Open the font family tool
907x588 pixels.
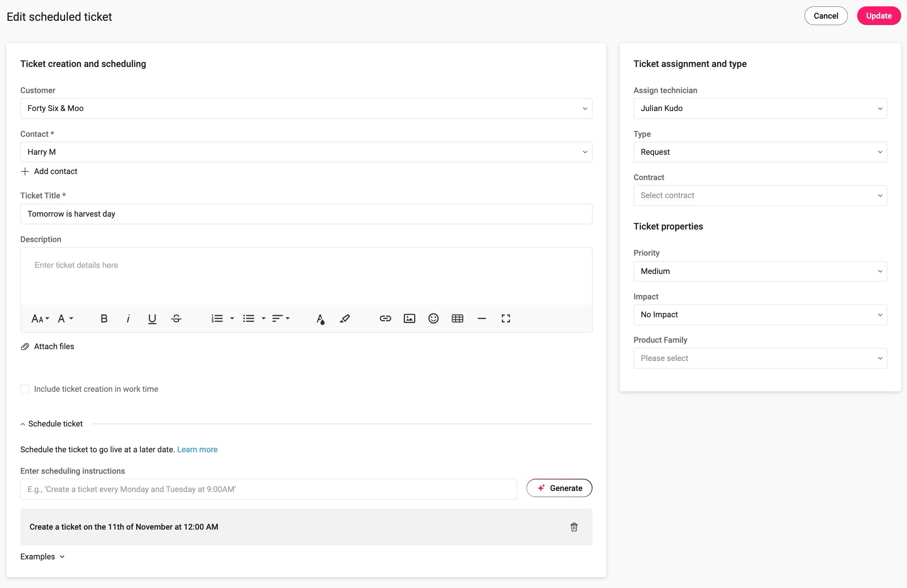pos(65,319)
